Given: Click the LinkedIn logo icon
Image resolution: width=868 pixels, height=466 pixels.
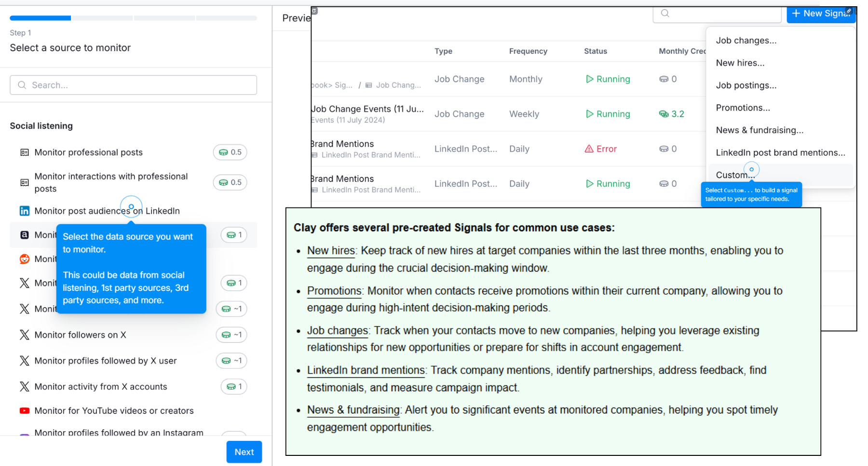Looking at the screenshot, I should point(24,211).
